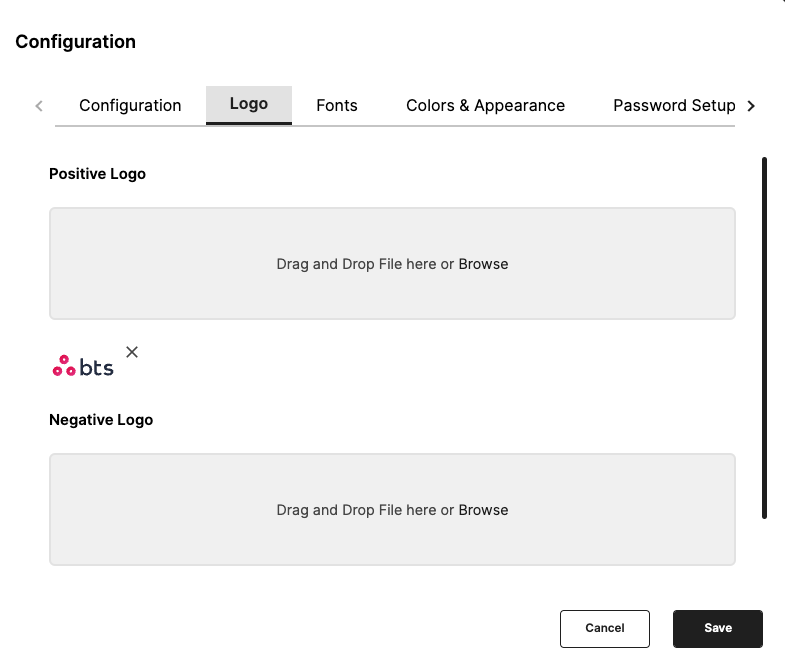The width and height of the screenshot is (785, 667).
Task: Save the configuration changes
Action: 717,628
